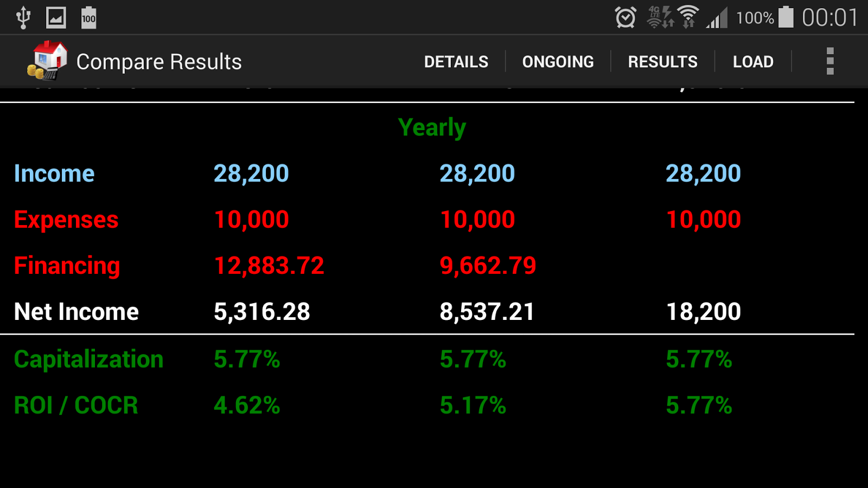Tap the ROI / COCR row label
The width and height of the screenshot is (868, 488).
click(76, 406)
